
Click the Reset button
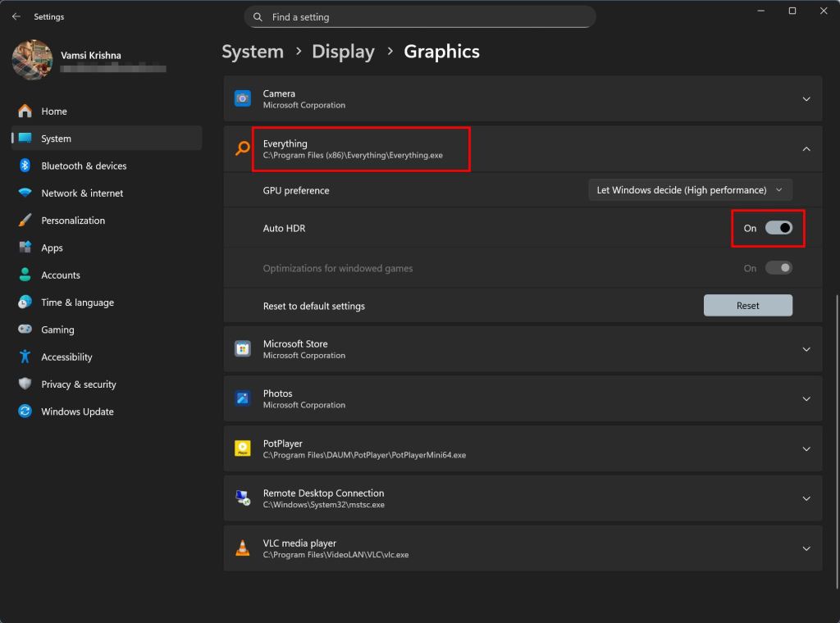748,306
